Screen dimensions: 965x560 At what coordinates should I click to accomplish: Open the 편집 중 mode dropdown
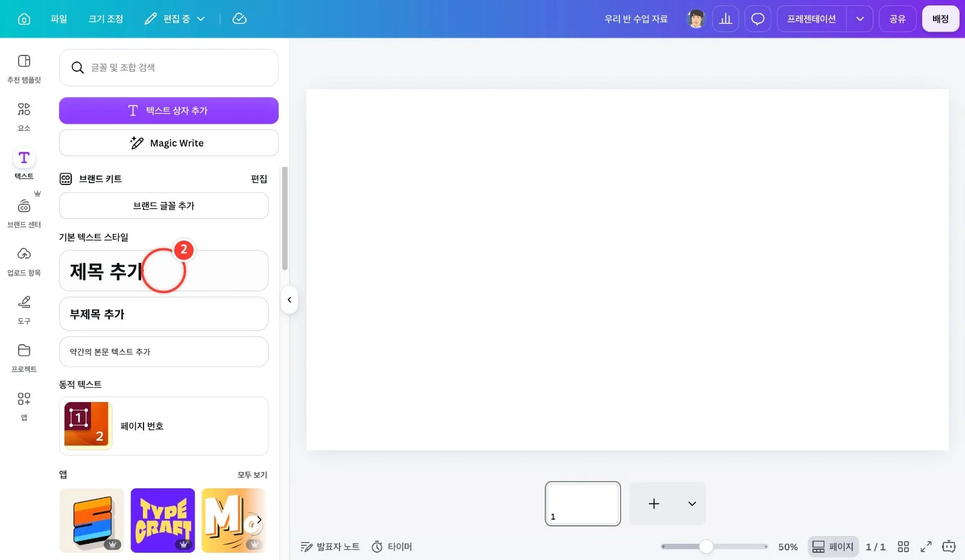(x=175, y=19)
